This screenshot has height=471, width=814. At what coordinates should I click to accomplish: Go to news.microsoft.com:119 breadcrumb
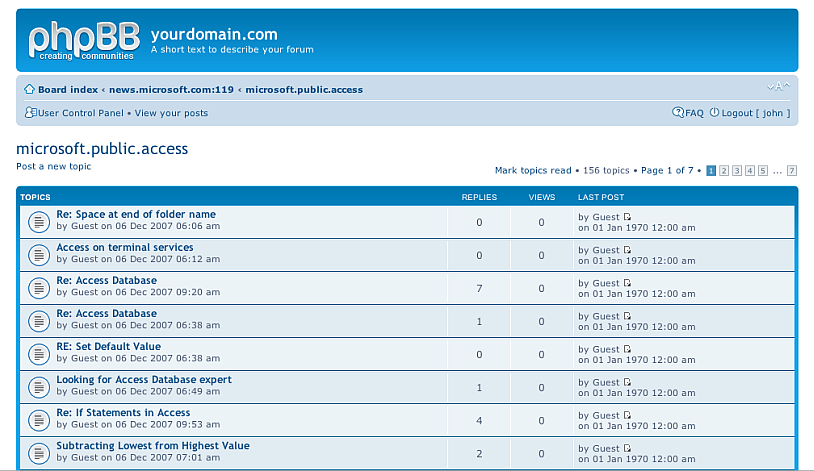171,90
